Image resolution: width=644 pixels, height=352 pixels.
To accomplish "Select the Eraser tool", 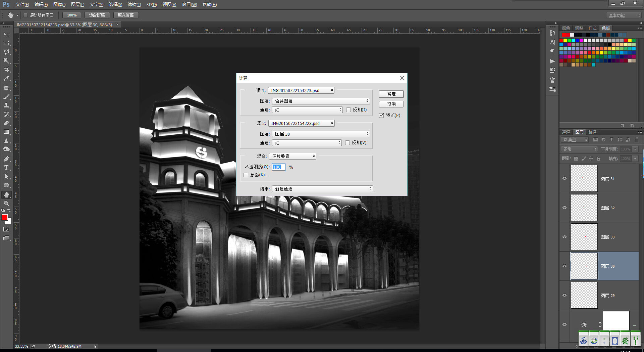I will click(6, 123).
